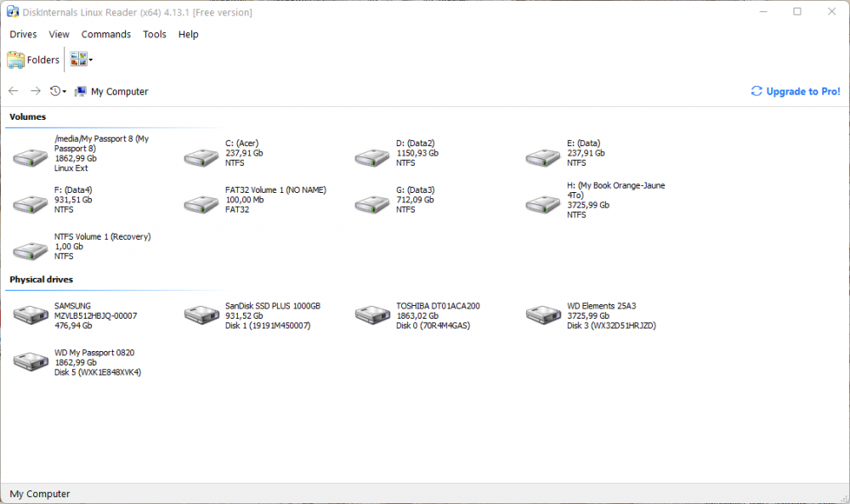
Task: Open the My Passport 8 Linux Ext volume
Action: coord(30,156)
